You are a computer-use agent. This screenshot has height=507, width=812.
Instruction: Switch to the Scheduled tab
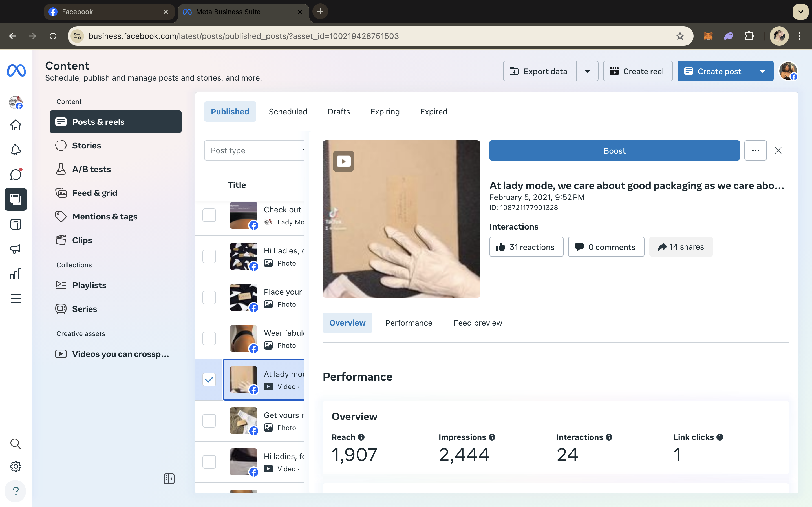pyautogui.click(x=288, y=112)
